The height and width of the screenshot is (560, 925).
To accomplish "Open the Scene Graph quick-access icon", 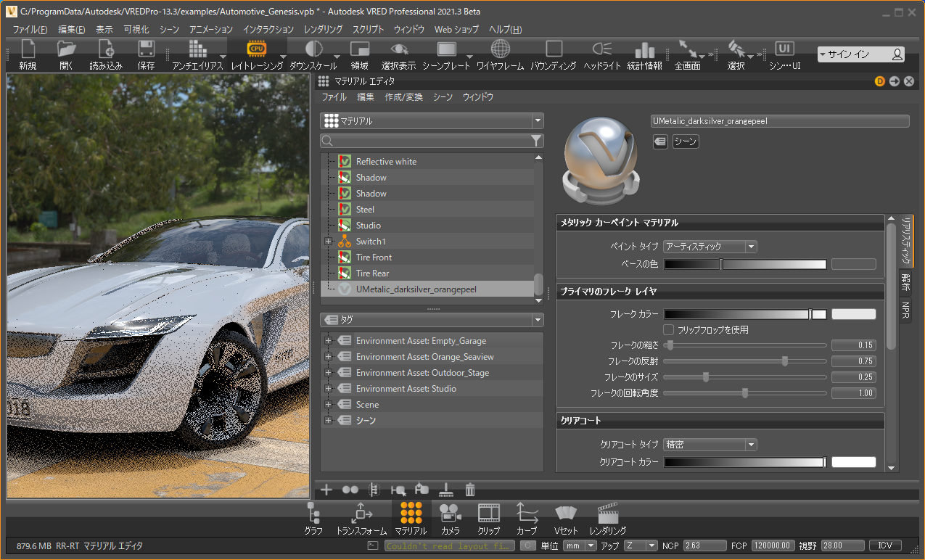I will click(x=313, y=514).
